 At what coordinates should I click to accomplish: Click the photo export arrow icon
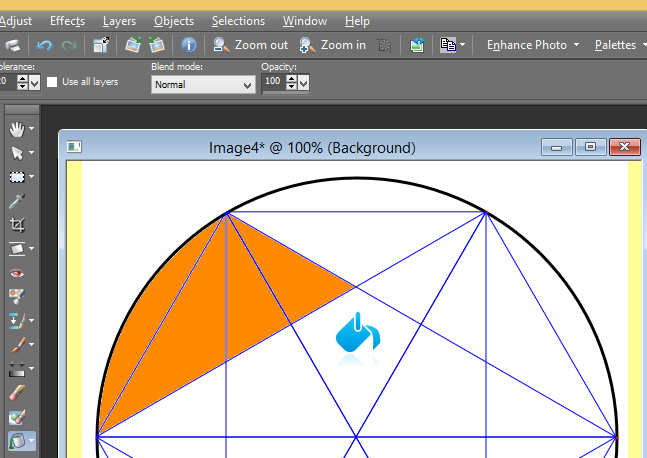[417, 45]
